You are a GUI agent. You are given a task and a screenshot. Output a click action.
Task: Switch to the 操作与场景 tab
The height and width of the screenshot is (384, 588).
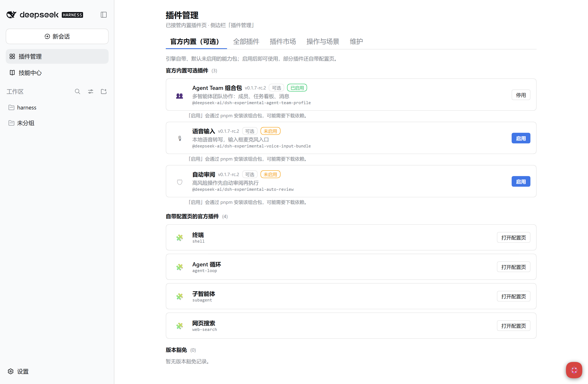[x=323, y=41]
